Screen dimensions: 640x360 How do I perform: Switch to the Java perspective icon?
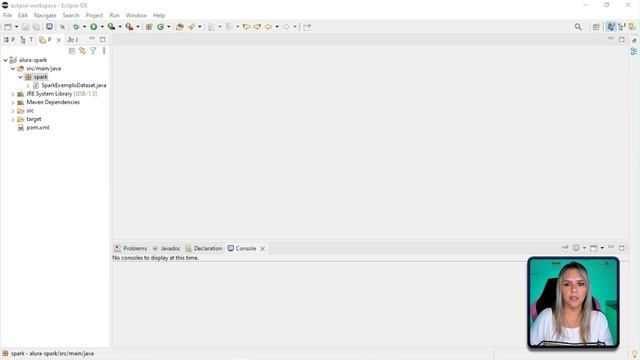click(611, 27)
